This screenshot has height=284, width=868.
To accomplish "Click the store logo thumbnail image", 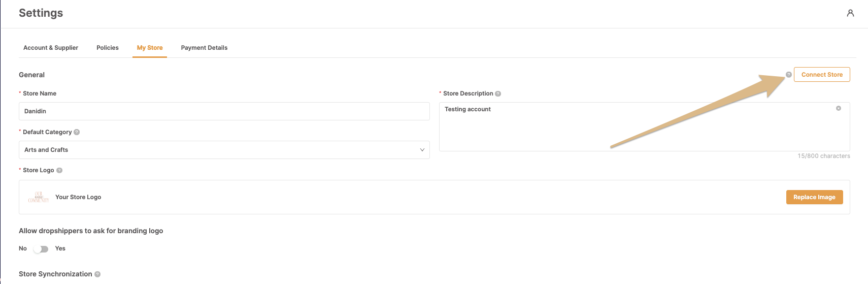I will (x=39, y=197).
